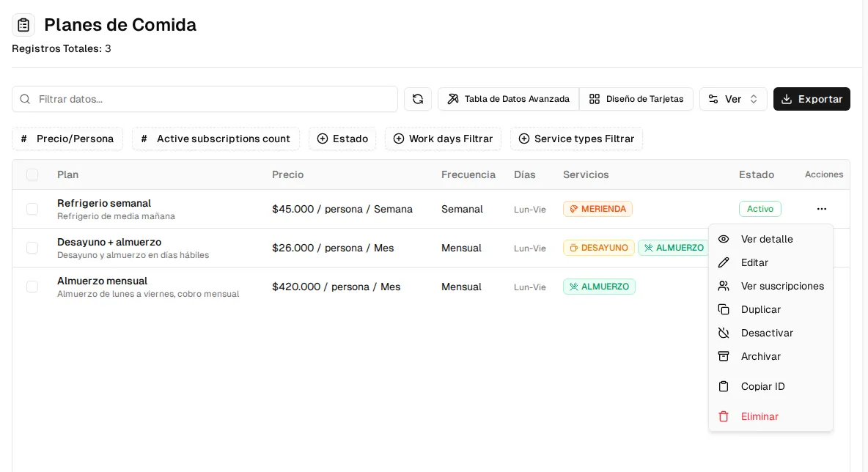Click the eye icon next to Ver detalle
Screen dimensions: 868x472
tap(724, 239)
